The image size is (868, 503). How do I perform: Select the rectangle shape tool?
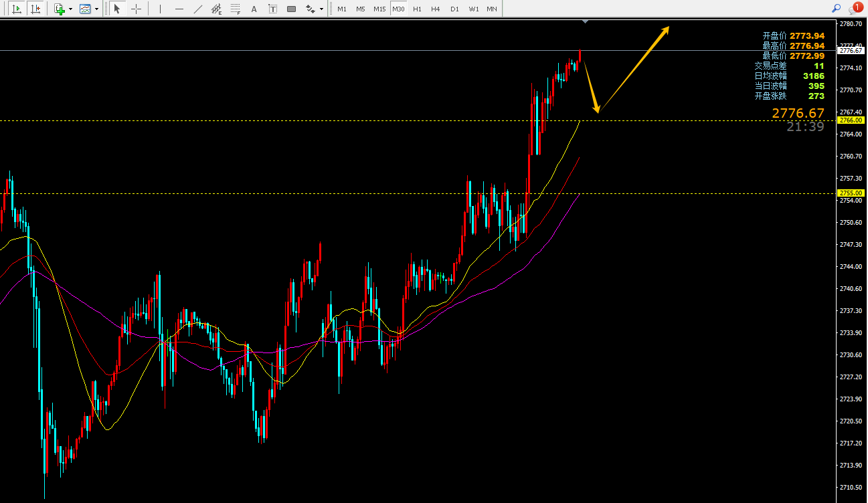tap(291, 9)
